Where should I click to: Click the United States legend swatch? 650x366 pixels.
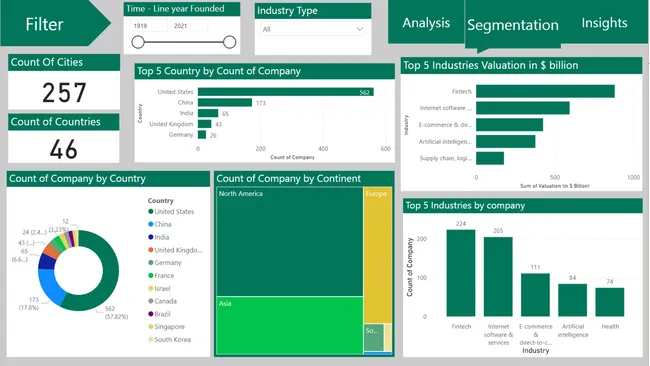click(x=151, y=211)
